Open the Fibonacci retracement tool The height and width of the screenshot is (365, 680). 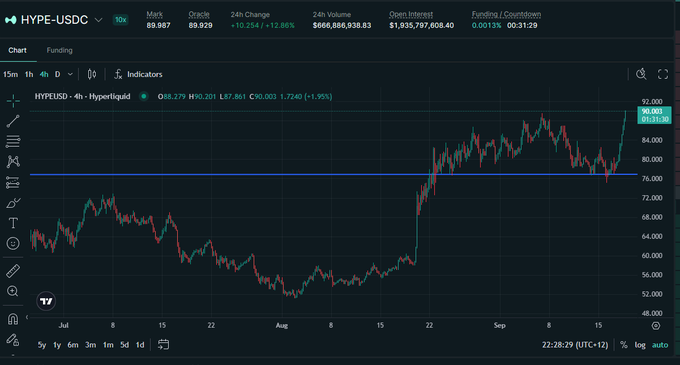click(x=13, y=141)
